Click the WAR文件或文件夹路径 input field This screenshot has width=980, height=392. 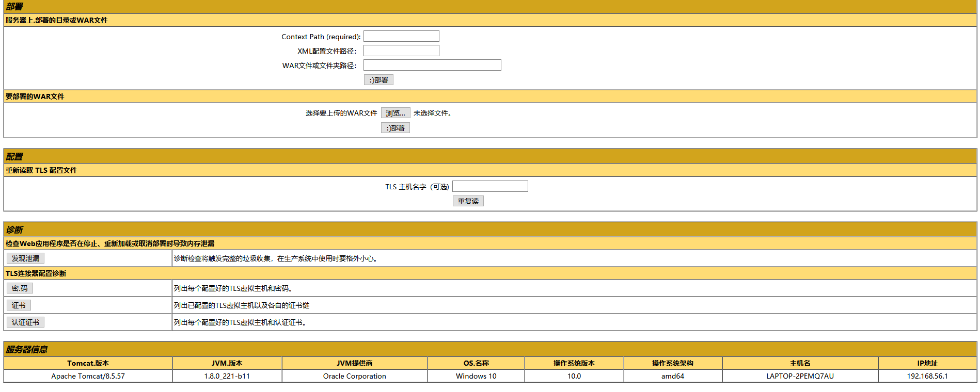coord(432,65)
